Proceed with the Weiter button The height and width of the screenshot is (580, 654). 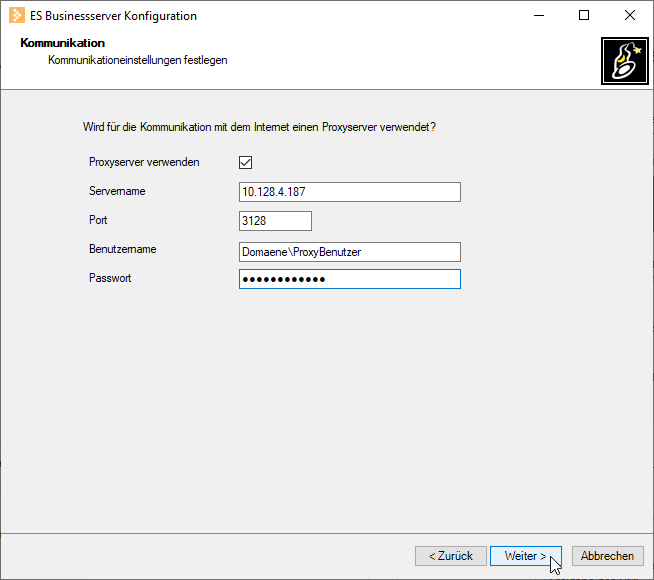(526, 556)
